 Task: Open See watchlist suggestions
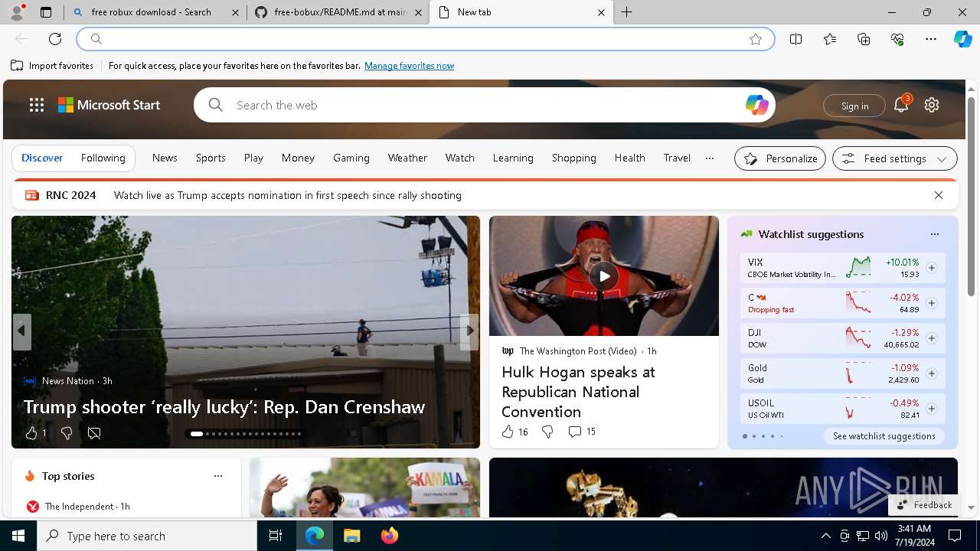(x=884, y=436)
